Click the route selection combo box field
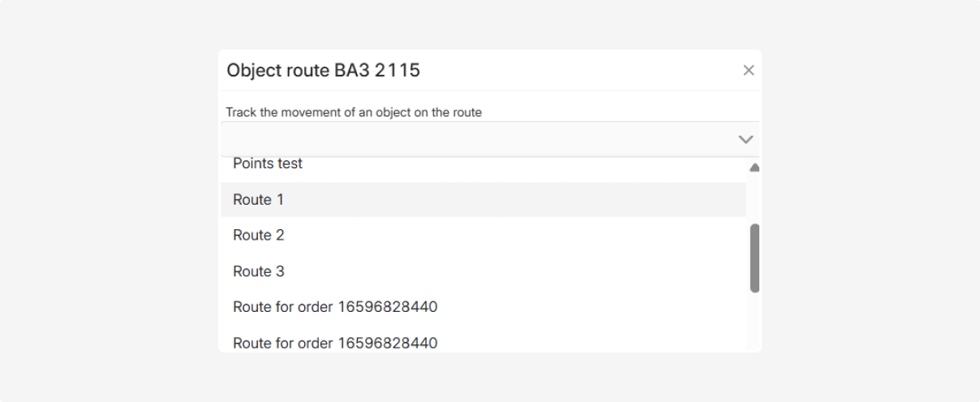Viewport: 980px width, 402px height. click(x=479, y=140)
